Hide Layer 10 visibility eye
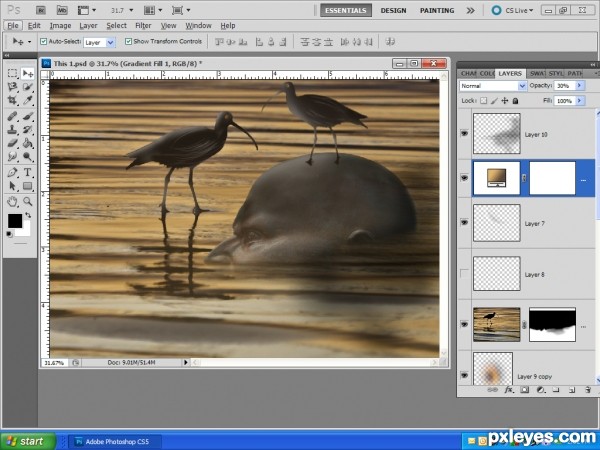The image size is (600, 450). click(x=464, y=134)
